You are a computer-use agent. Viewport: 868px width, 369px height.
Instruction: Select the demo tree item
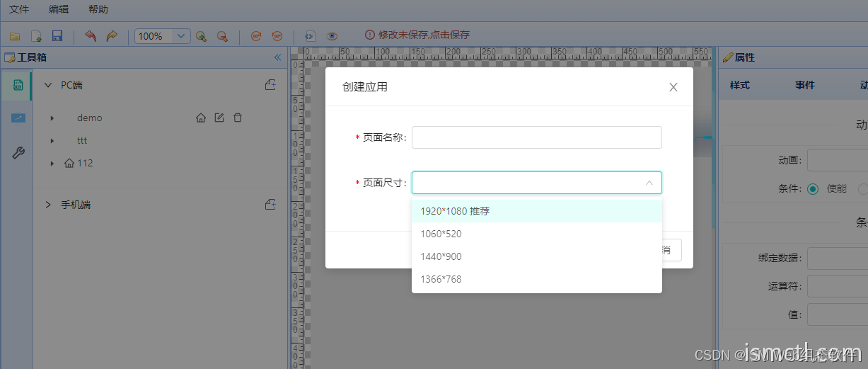(x=90, y=118)
